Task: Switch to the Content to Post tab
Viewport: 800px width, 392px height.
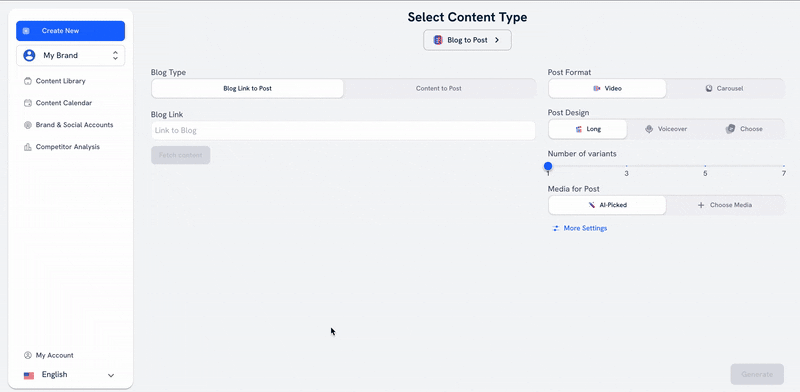Action: tap(439, 88)
